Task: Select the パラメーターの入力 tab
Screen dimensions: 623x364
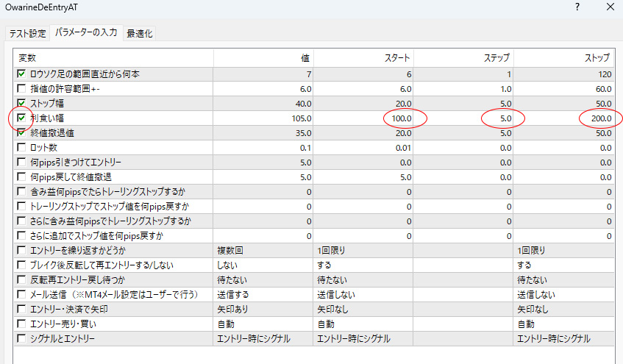Action: (x=86, y=34)
